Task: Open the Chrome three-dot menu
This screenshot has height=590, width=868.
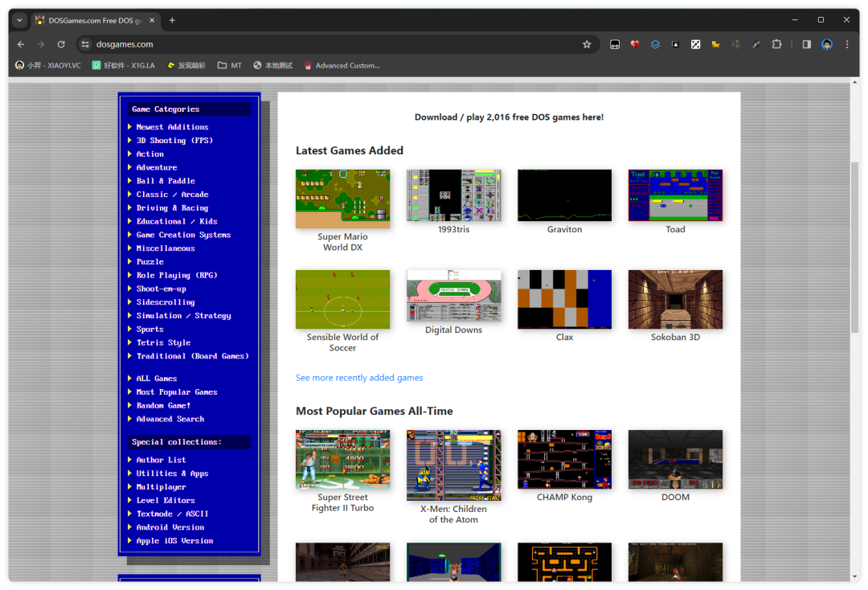Action: click(x=847, y=44)
